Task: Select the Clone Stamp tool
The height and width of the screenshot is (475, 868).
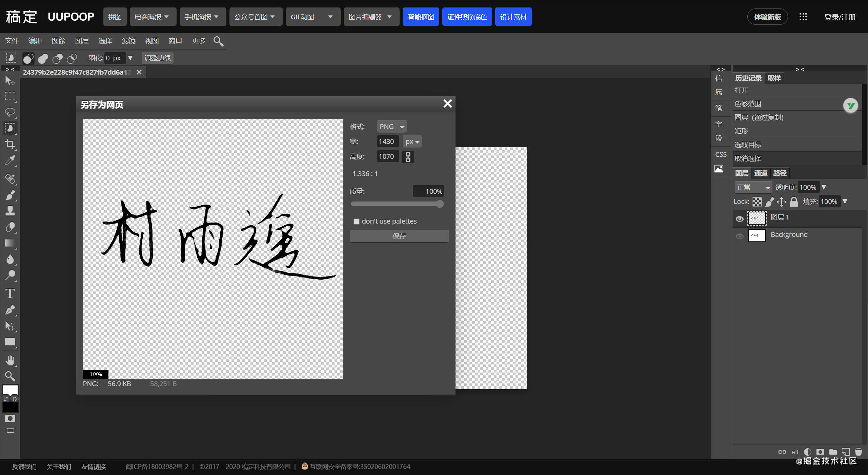Action: 10,211
